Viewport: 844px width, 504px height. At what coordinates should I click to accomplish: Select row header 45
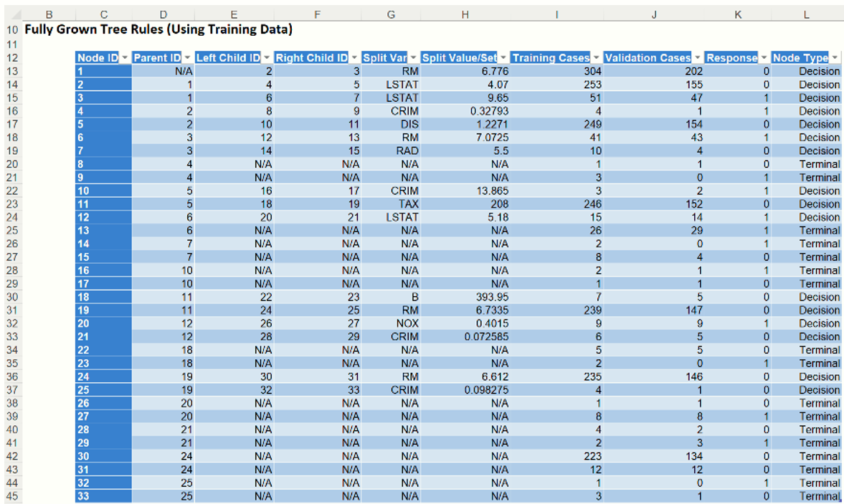tap(11, 496)
